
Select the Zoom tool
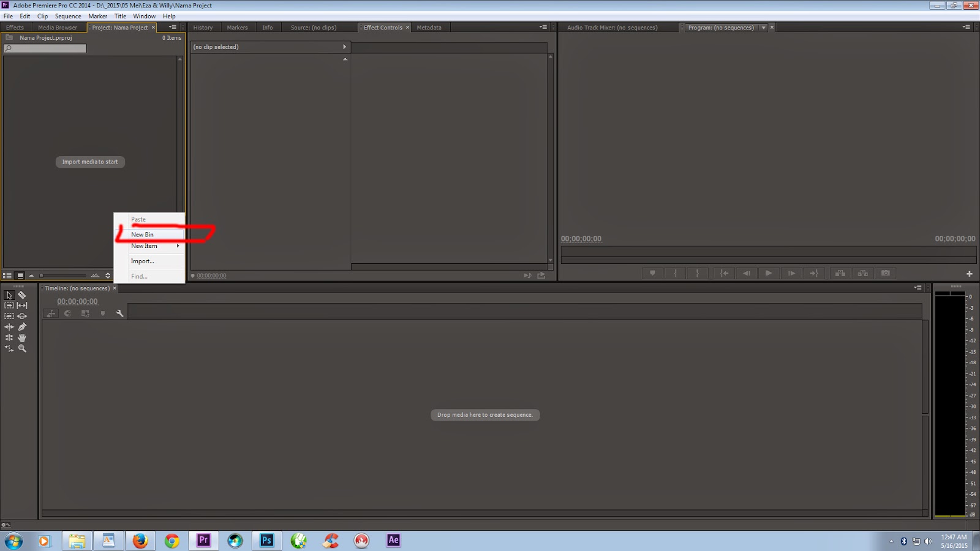22,348
